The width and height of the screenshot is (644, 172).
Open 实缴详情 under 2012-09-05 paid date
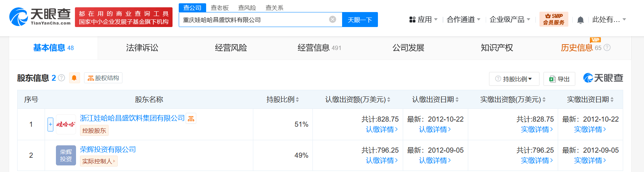click(590, 160)
